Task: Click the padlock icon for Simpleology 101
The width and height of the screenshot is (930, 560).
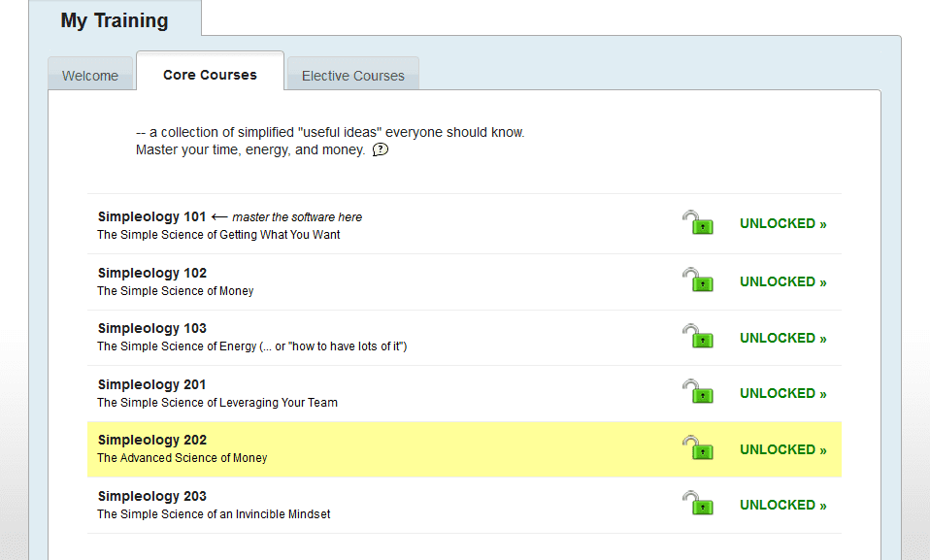Action: (x=697, y=223)
